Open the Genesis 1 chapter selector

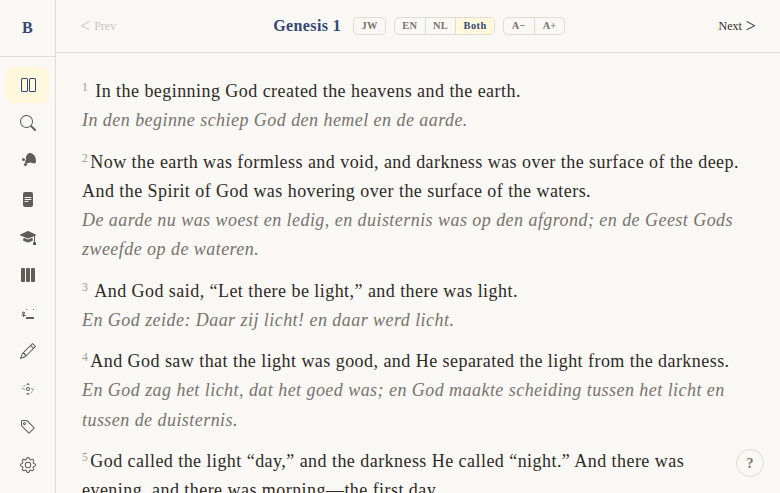pyautogui.click(x=307, y=26)
